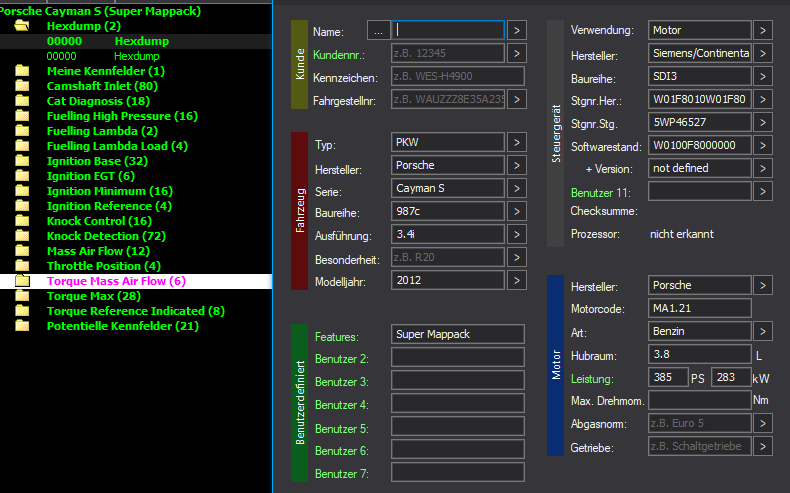The height and width of the screenshot is (493, 790).
Task: Open the Knock Detection (72) folder label
Action: [x=106, y=236]
